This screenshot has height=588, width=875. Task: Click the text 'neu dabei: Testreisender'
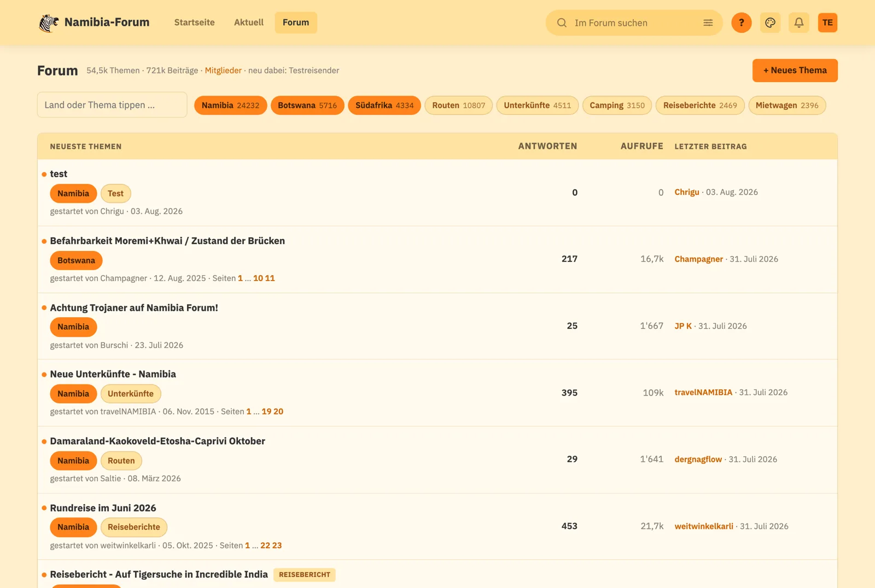click(294, 71)
